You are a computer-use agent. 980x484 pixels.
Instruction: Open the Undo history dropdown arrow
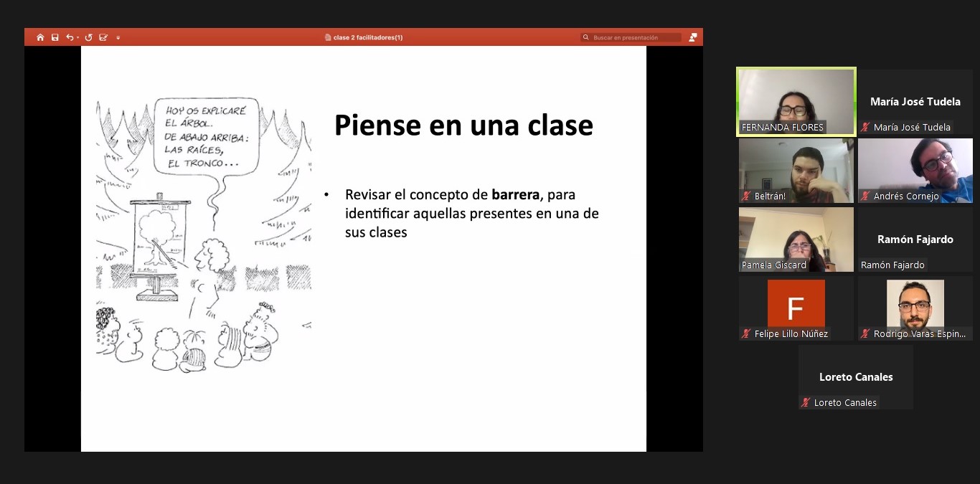tap(77, 37)
